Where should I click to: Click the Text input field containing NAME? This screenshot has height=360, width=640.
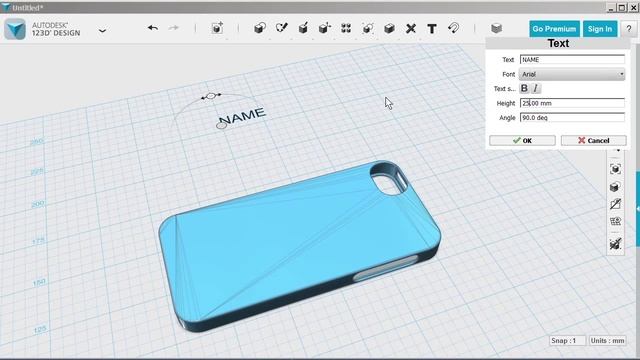click(x=572, y=60)
